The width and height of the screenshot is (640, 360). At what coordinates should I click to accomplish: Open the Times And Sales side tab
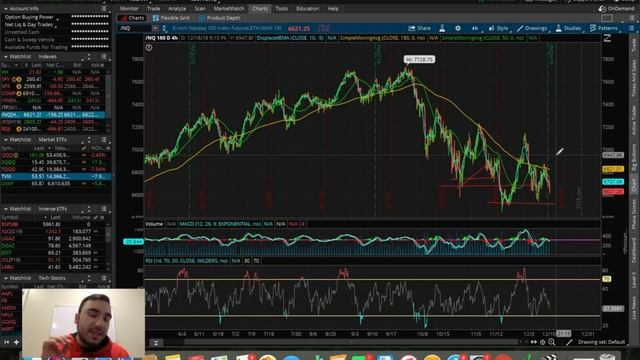click(x=634, y=78)
